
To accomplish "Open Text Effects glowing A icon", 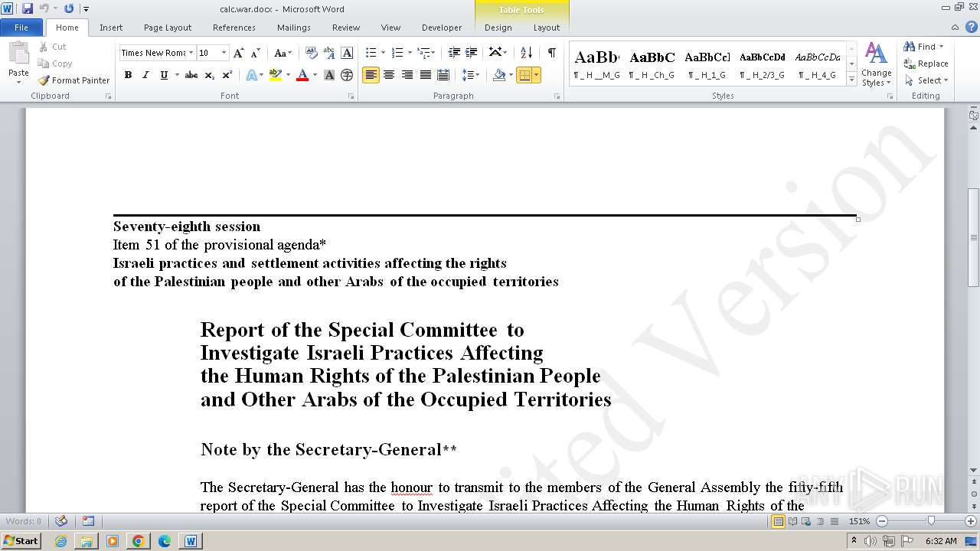I will point(251,75).
